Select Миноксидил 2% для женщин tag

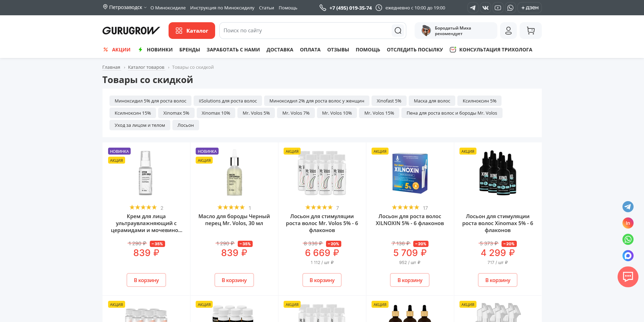coord(317,101)
